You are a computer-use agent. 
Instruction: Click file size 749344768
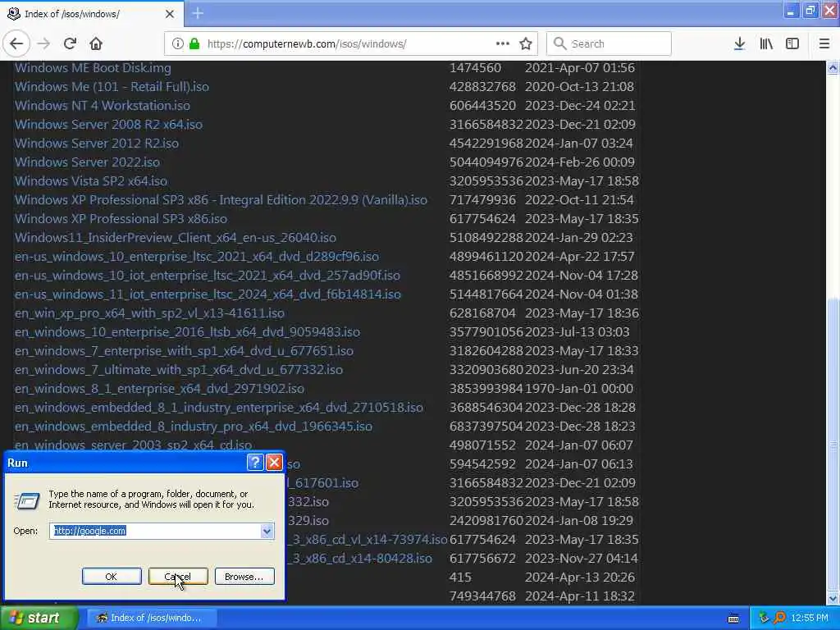coord(482,596)
